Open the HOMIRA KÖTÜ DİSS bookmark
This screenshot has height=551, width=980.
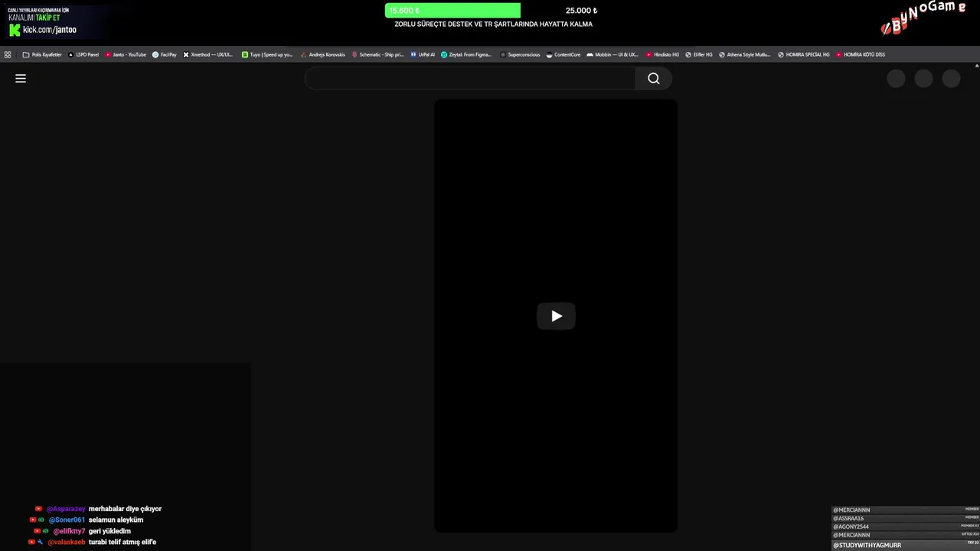(861, 54)
